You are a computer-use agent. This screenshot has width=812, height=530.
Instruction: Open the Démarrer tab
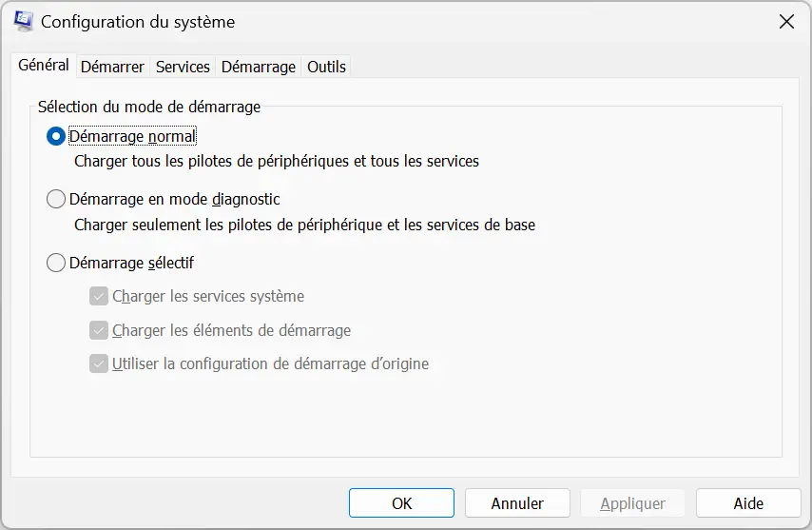click(112, 67)
